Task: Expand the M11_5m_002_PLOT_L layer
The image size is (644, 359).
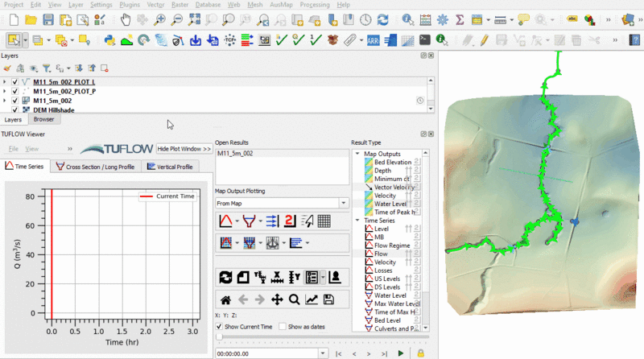Action: 5,82
